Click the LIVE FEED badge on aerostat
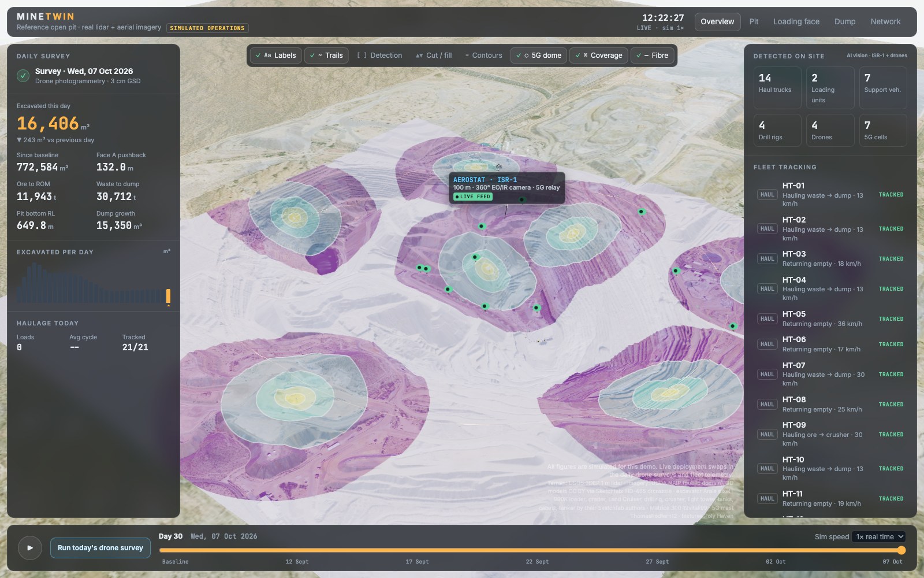The image size is (924, 578). click(473, 197)
